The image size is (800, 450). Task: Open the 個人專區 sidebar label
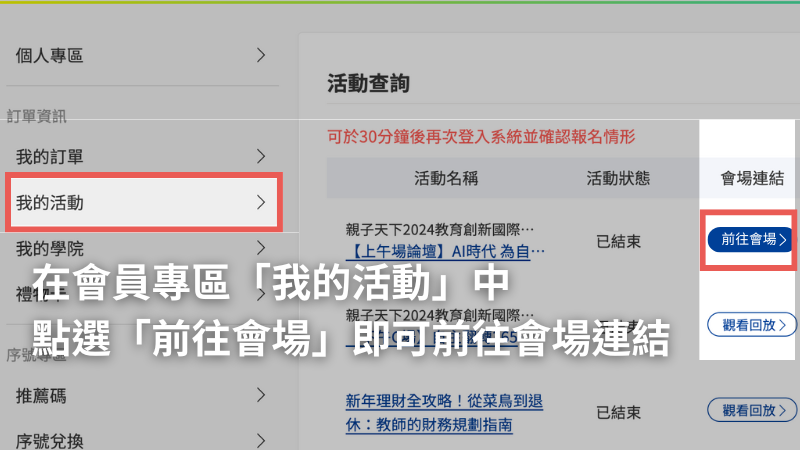pos(49,55)
